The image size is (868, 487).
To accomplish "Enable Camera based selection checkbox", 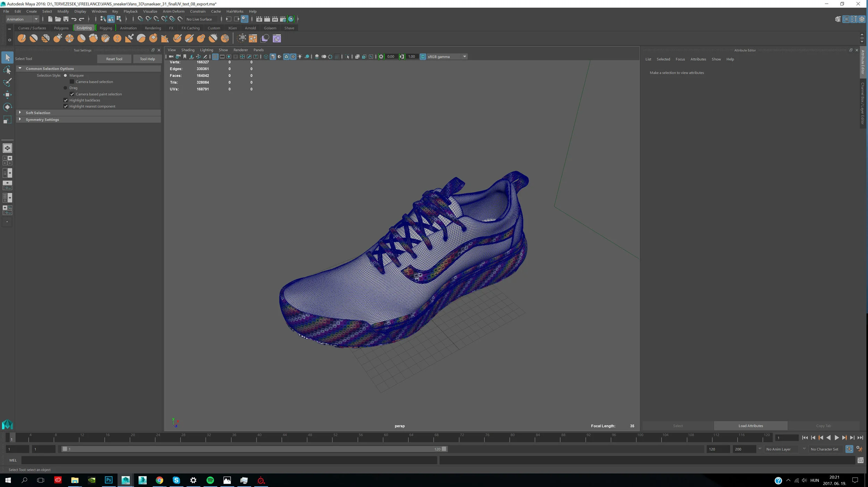I will (x=72, y=82).
